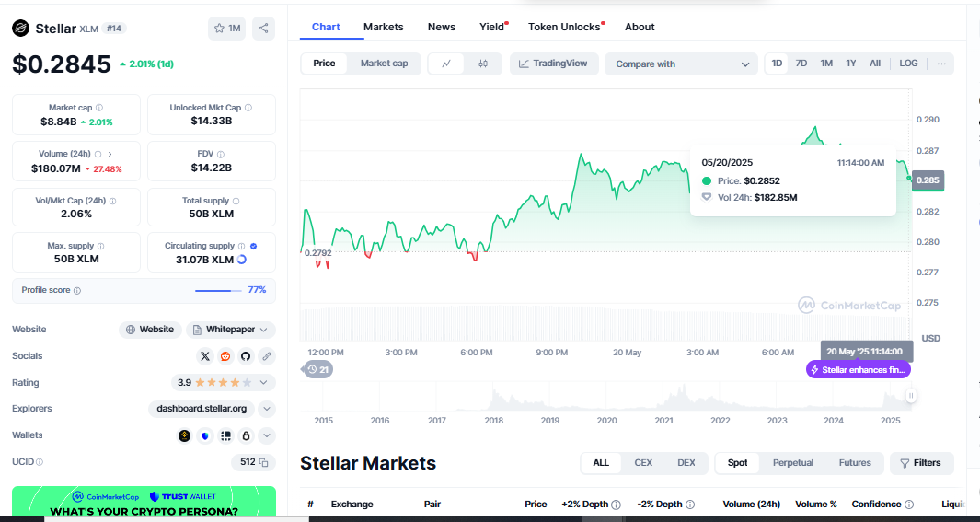Click FDV info icon
The width and height of the screenshot is (980, 522).
click(221, 154)
